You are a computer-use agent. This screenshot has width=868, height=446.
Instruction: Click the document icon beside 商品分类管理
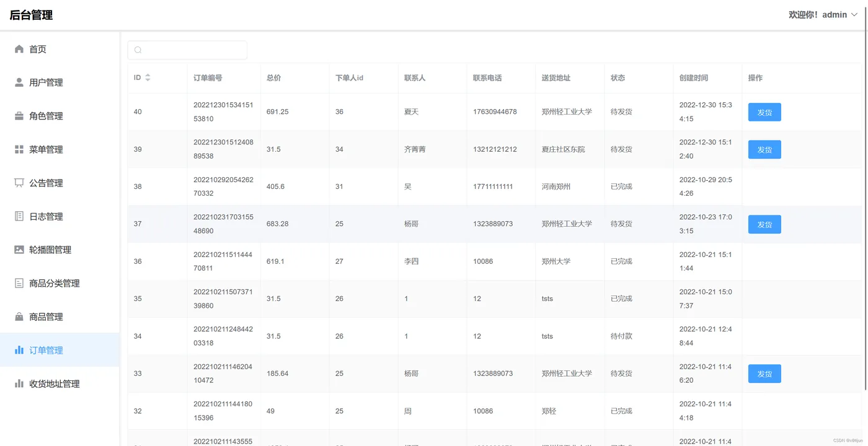[19, 283]
